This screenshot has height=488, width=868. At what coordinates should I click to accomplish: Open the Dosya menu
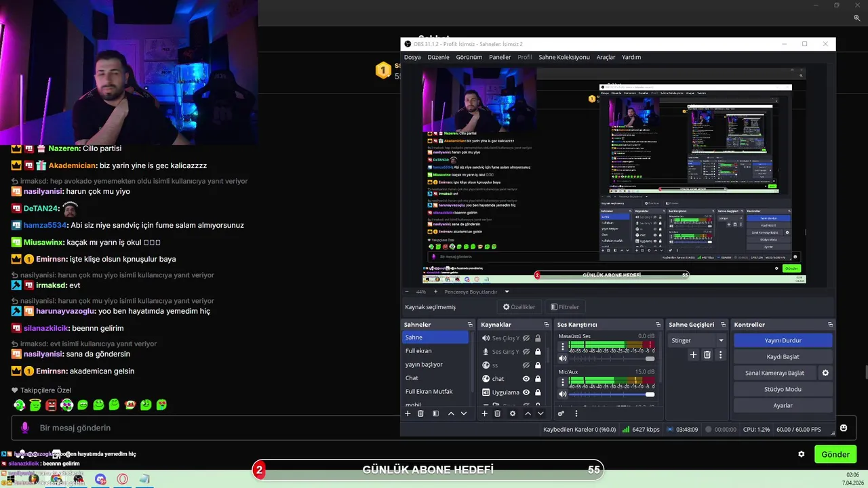(412, 57)
